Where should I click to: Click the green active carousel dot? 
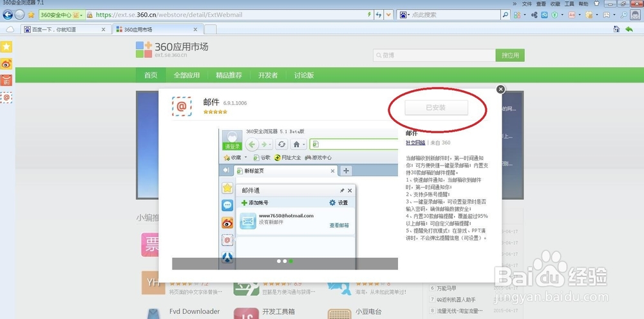(291, 261)
